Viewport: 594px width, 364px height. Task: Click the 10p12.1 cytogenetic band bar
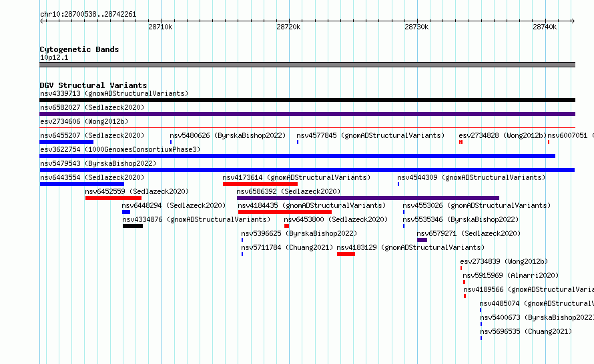[x=307, y=65]
